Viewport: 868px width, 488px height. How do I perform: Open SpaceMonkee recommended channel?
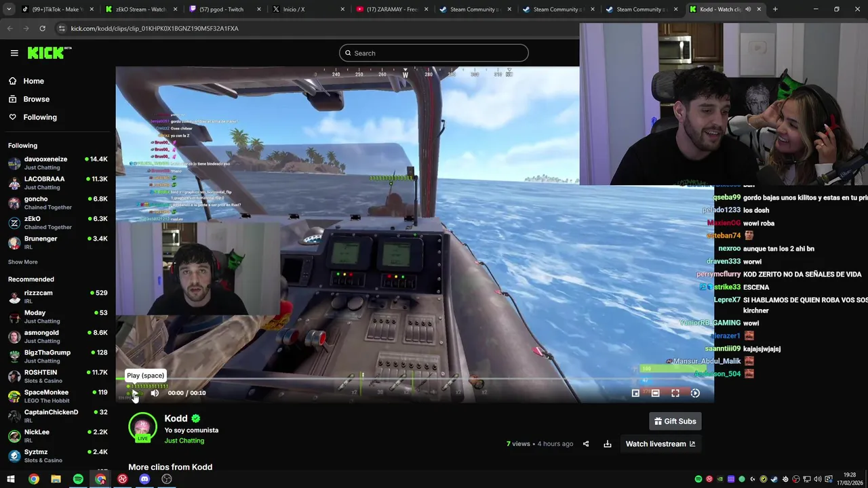[x=58, y=396]
